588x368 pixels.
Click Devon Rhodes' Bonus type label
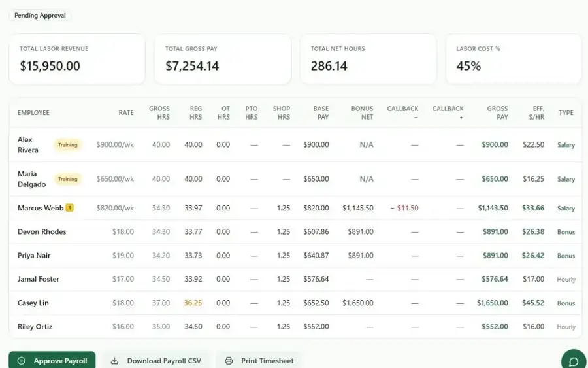point(566,232)
